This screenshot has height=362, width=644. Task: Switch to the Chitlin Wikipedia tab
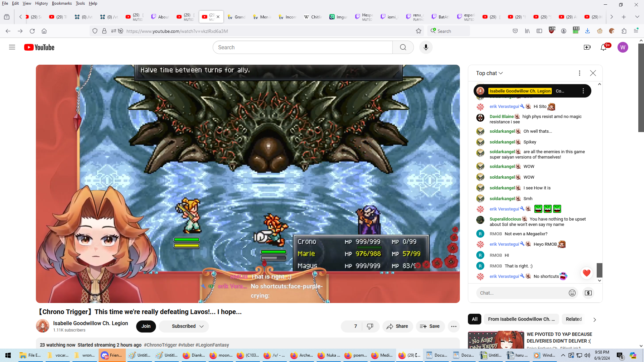(313, 17)
